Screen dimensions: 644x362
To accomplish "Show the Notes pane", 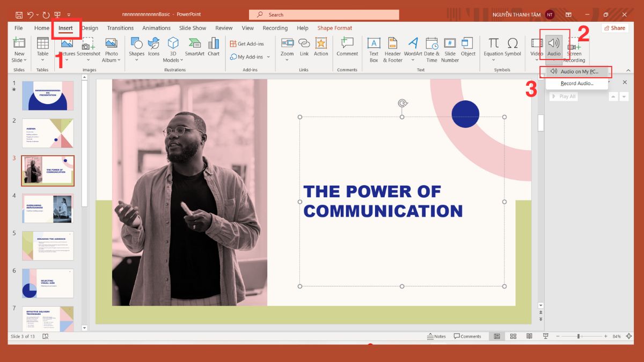I will coord(436,336).
